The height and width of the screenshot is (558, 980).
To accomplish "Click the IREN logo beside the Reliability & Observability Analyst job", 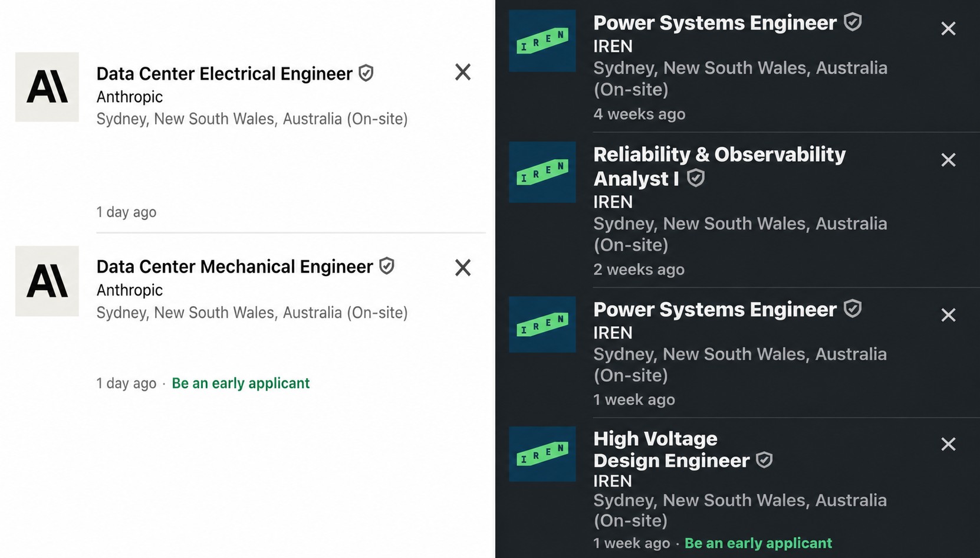I will (542, 172).
